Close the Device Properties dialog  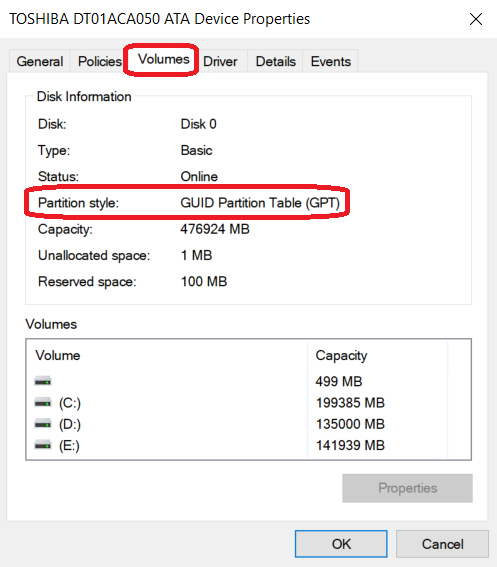click(x=476, y=19)
